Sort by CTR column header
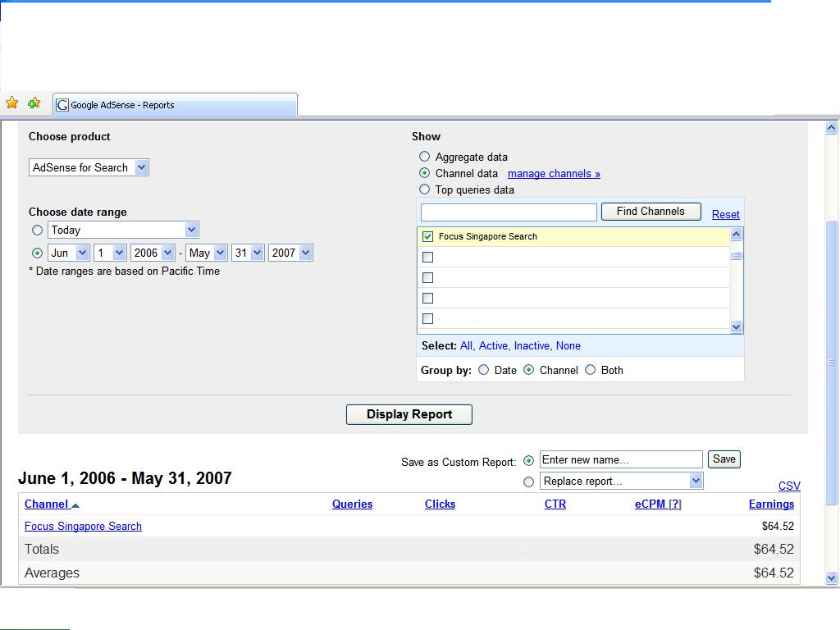This screenshot has width=840, height=630. tap(555, 504)
